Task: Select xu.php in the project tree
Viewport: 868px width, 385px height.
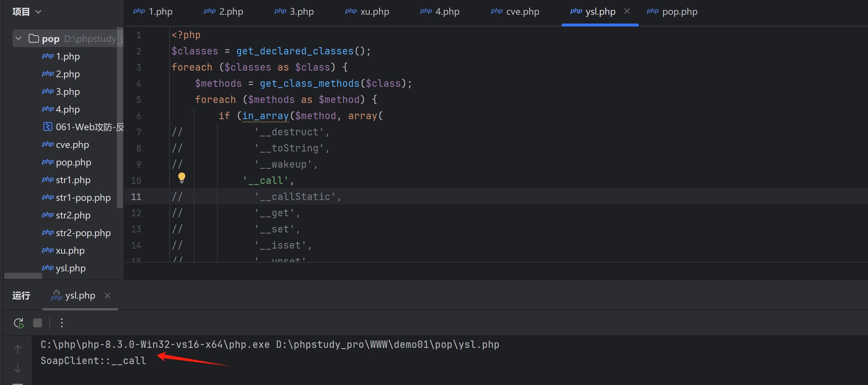Action: point(70,251)
